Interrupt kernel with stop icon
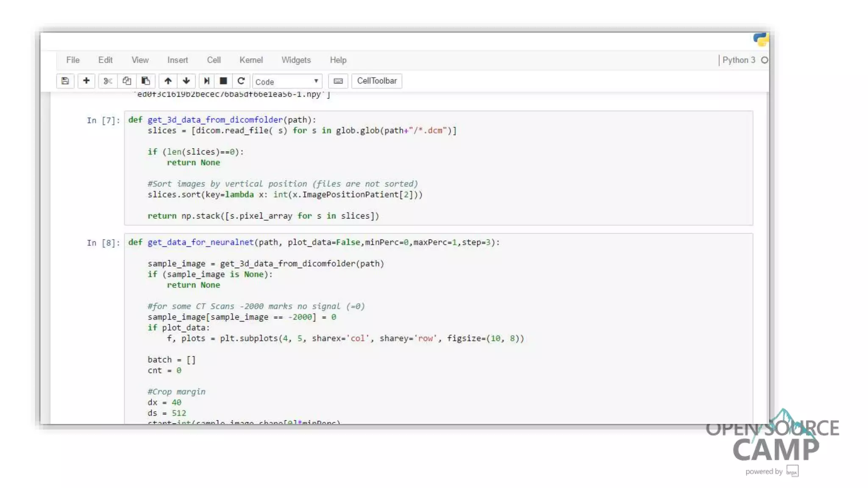Image resolution: width=868 pixels, height=488 pixels. click(223, 81)
